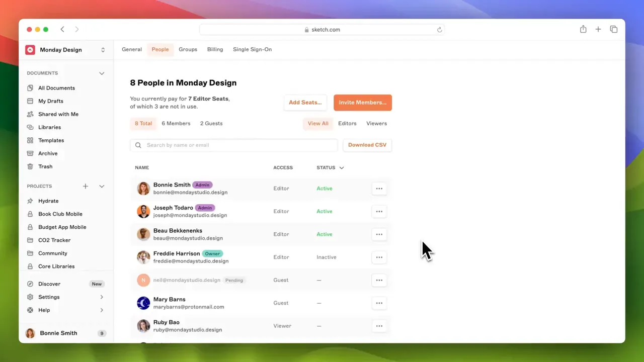The image size is (644, 362).
Task: Reload the page using browser refresh icon
Action: (x=439, y=30)
